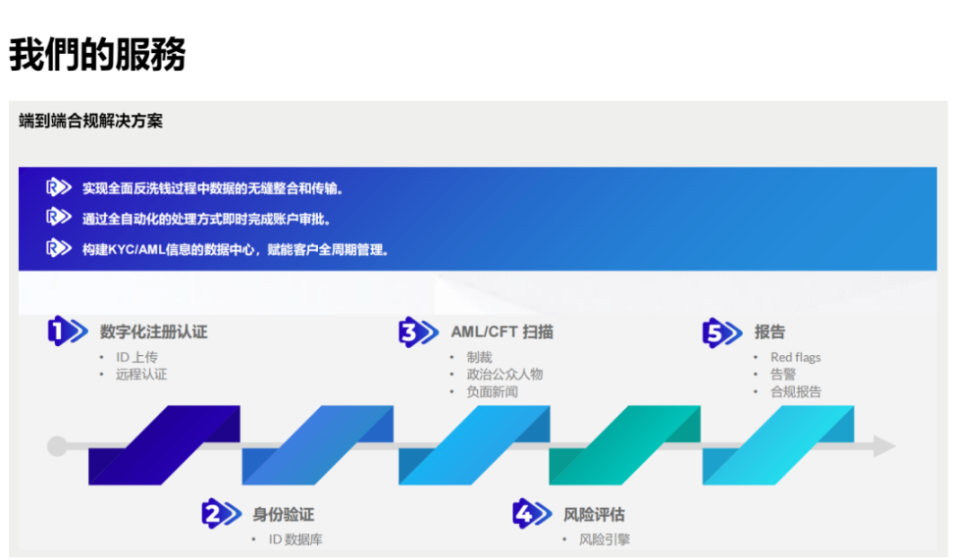Select text 构建KYC/AML信息的数据中心
The width and height of the screenshot is (954, 560).
[x=168, y=250]
